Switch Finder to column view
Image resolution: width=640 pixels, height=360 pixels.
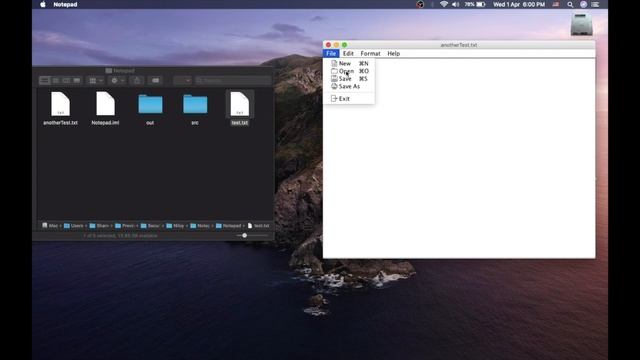66,80
